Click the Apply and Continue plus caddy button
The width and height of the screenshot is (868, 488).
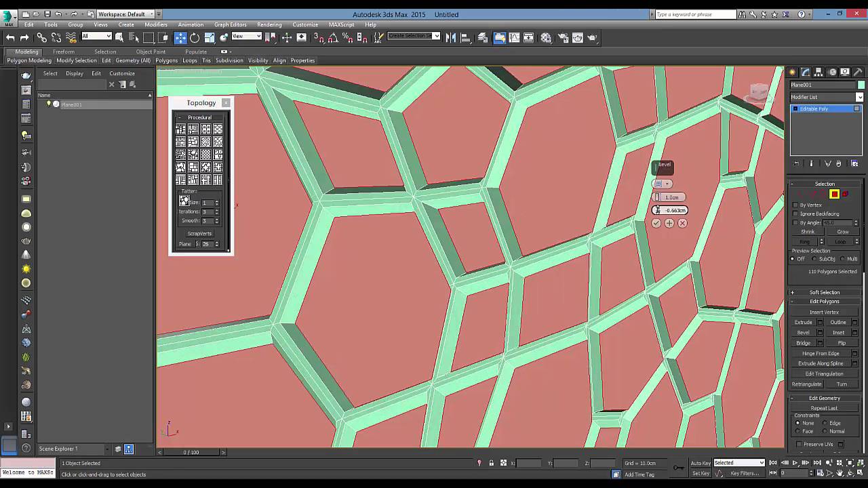[x=669, y=223]
